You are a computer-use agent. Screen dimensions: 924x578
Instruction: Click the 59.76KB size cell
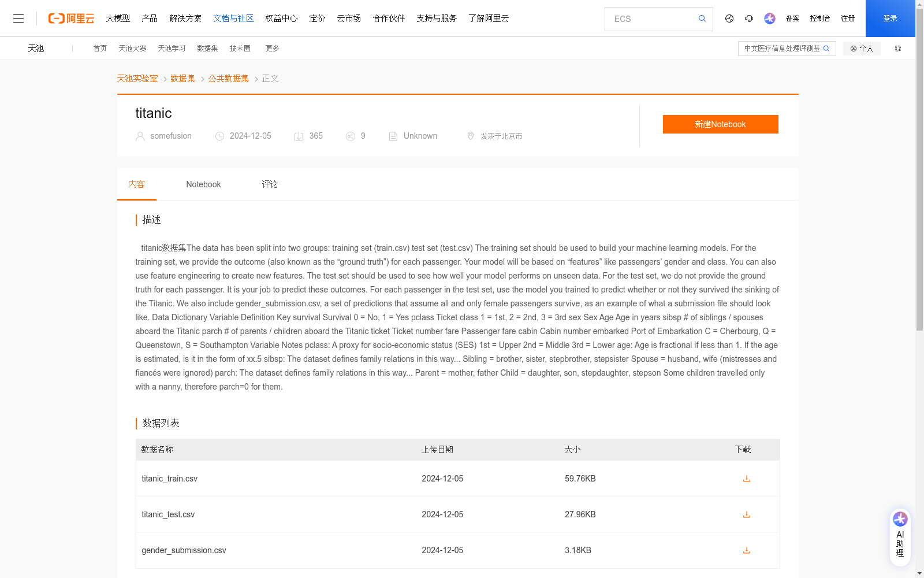pos(580,479)
